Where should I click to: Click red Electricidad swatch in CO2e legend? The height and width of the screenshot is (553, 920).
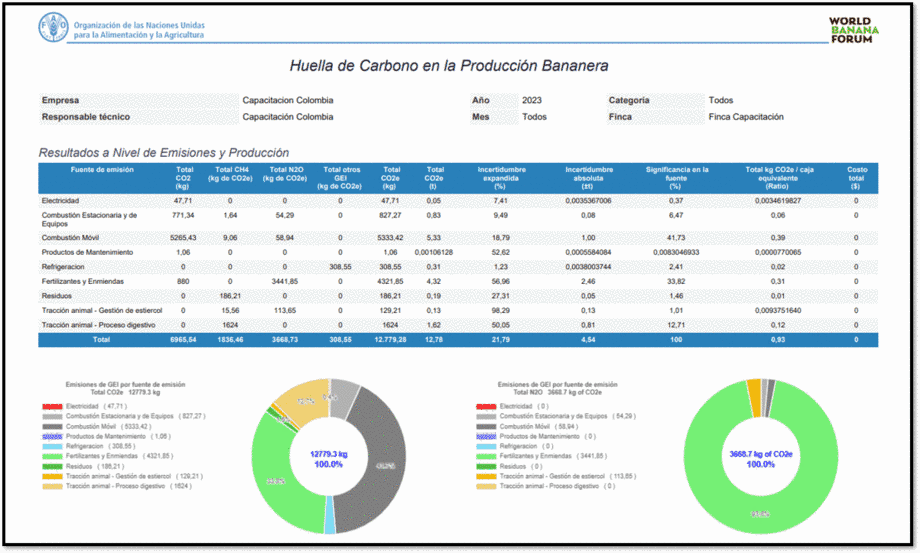[52, 407]
